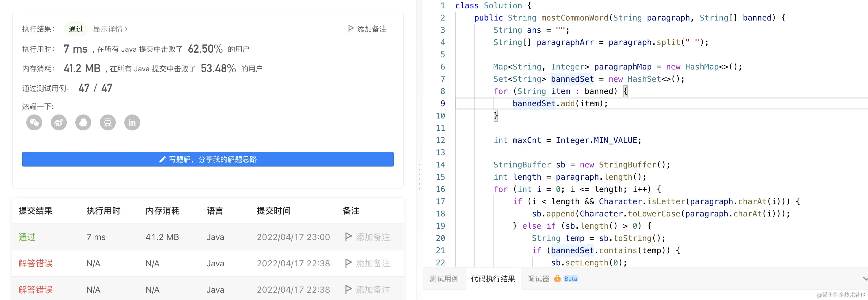Click the 内存消耗 column header
868x300 pixels.
coord(162,211)
